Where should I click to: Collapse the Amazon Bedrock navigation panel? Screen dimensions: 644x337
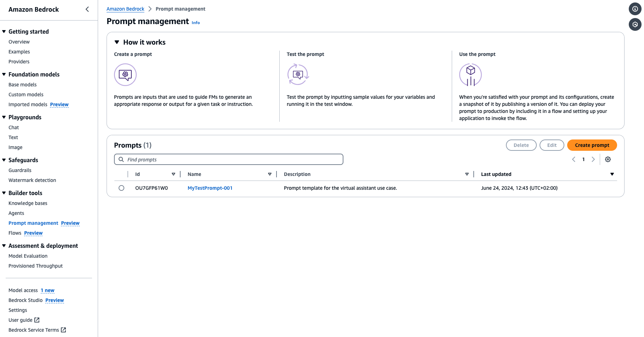coord(87,9)
